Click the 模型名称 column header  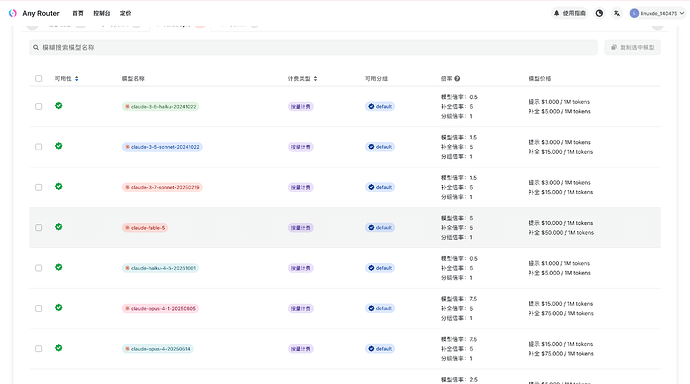point(133,78)
